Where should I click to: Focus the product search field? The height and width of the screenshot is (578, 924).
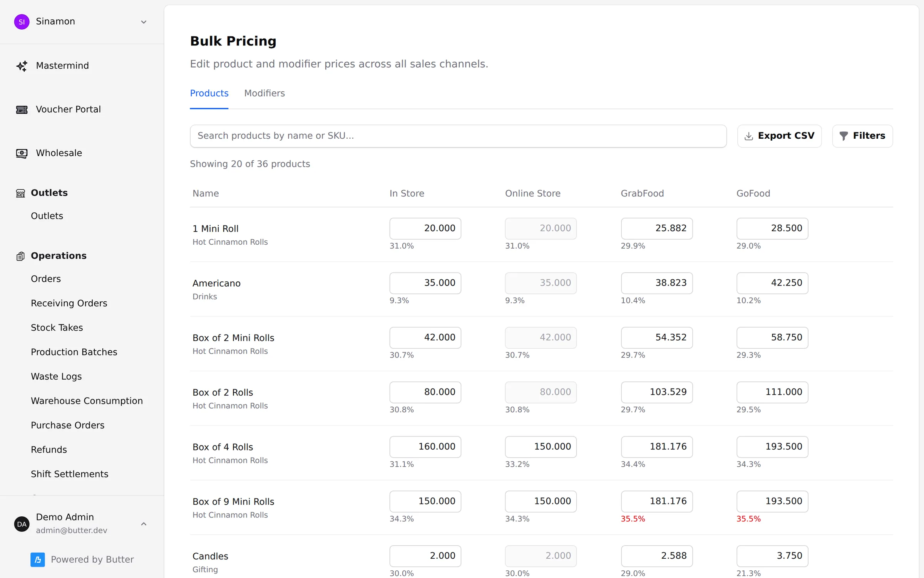pyautogui.click(x=458, y=136)
